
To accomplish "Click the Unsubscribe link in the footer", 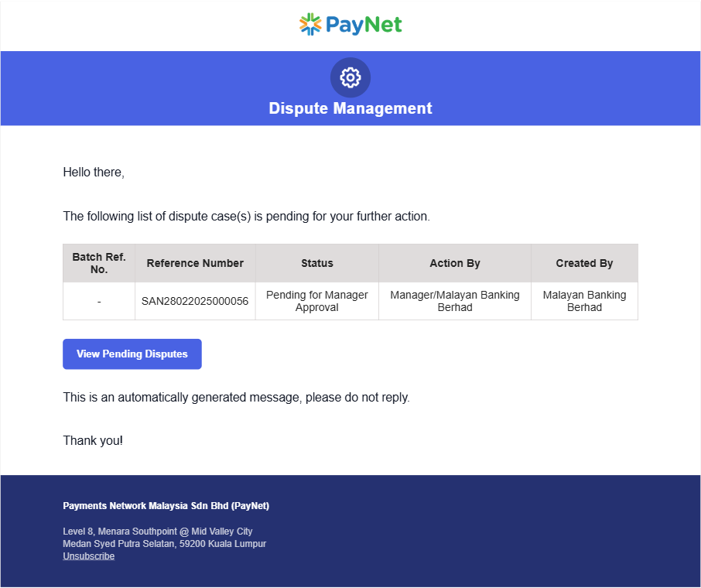I will [x=88, y=556].
